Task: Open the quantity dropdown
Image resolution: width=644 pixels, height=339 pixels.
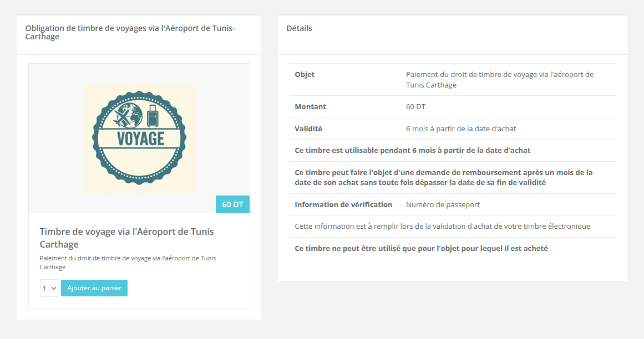Action: point(49,288)
